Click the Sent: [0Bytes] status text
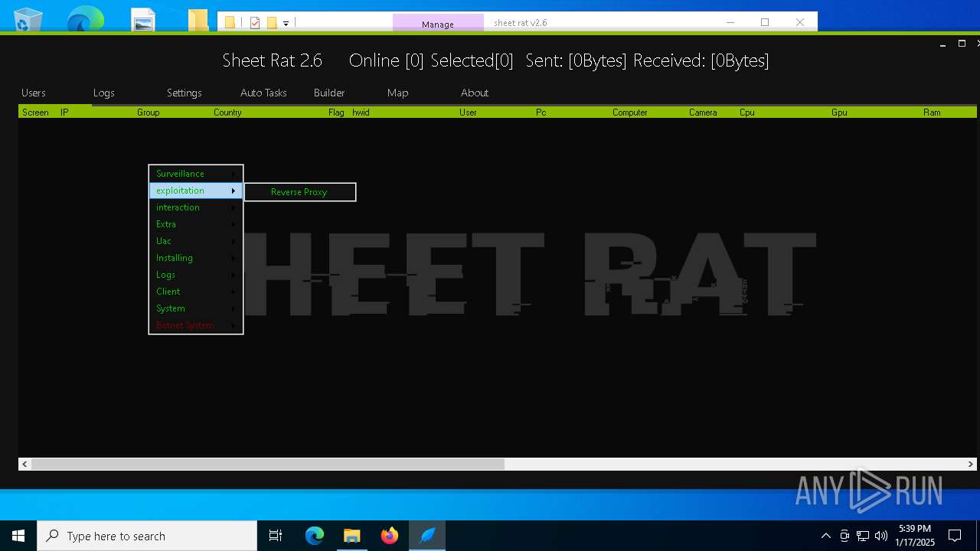Viewport: 980px width, 551px height. 576,60
